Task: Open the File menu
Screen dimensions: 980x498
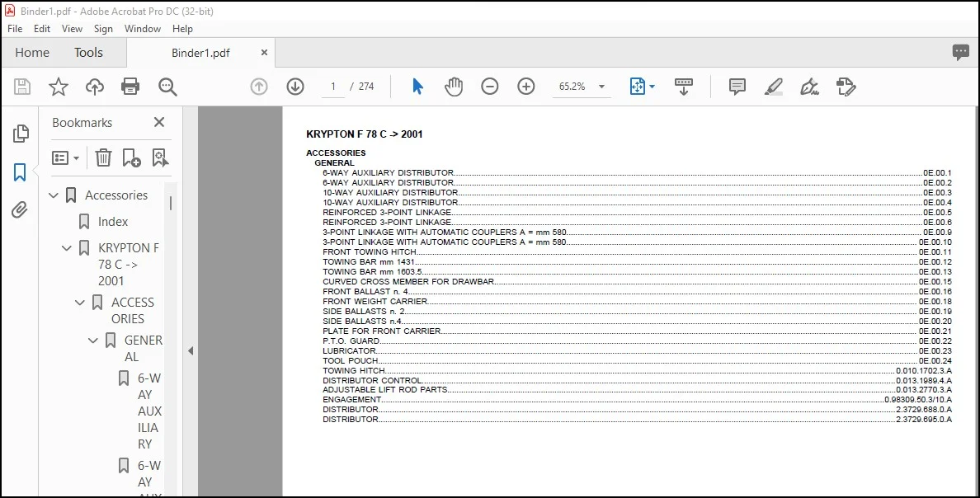Action: point(15,29)
